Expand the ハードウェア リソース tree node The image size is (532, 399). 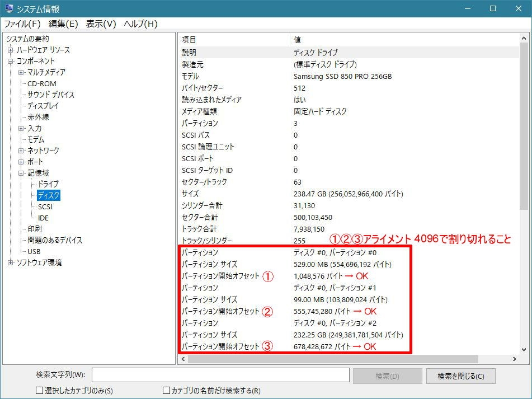11,50
